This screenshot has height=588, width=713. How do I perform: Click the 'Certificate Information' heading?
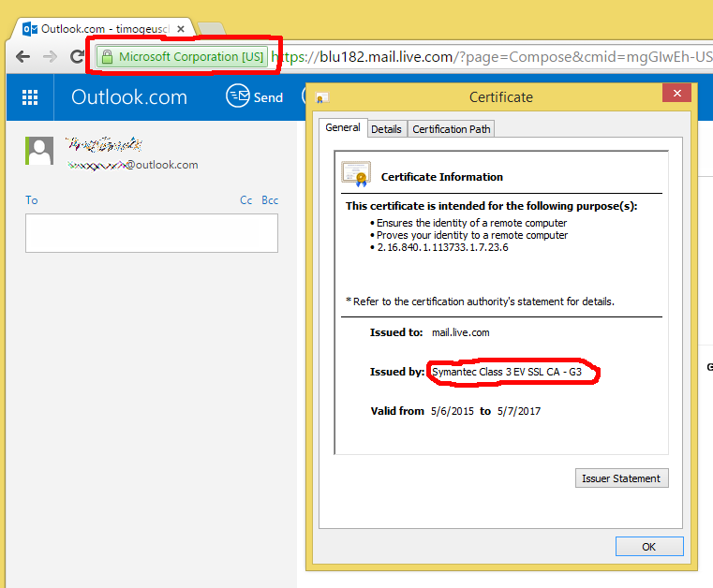pyautogui.click(x=442, y=177)
